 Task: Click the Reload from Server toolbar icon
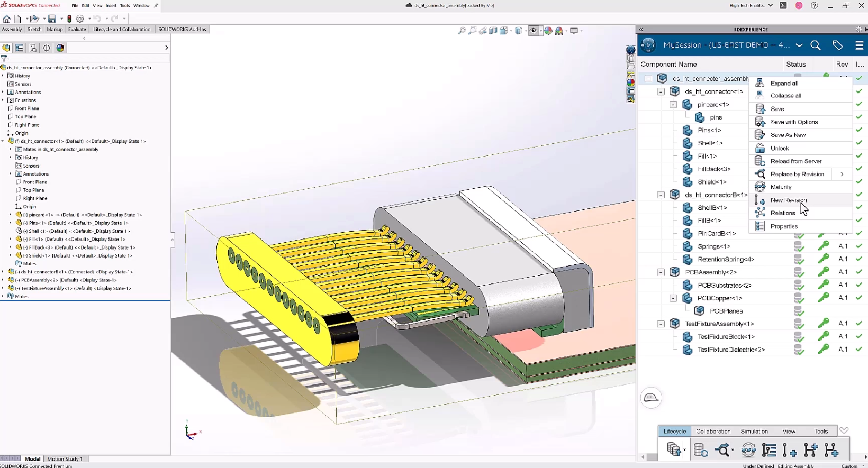click(700, 450)
